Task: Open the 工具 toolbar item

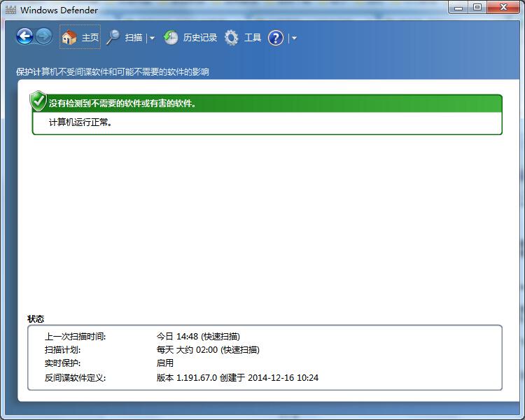Action: pos(253,38)
